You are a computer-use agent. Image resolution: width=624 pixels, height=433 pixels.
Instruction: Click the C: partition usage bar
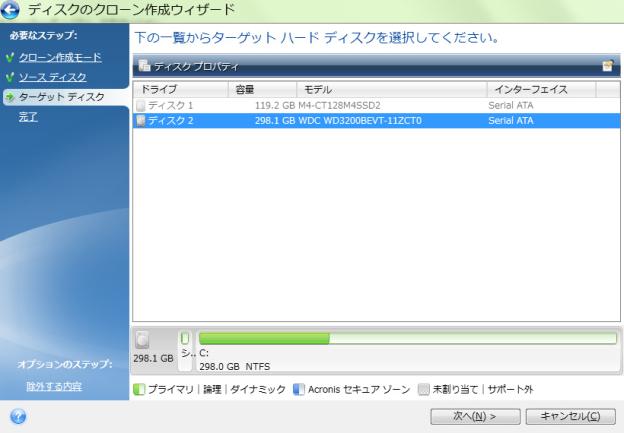coord(408,339)
